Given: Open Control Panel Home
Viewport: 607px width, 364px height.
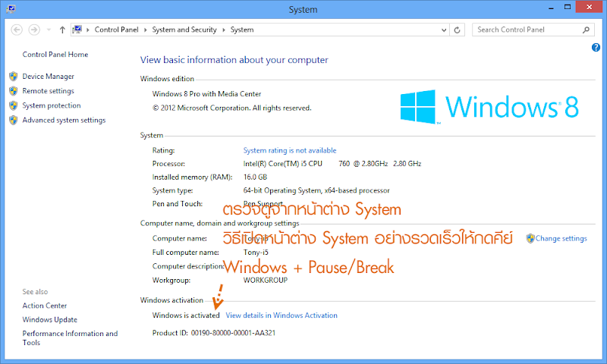Looking at the screenshot, I should (x=55, y=55).
